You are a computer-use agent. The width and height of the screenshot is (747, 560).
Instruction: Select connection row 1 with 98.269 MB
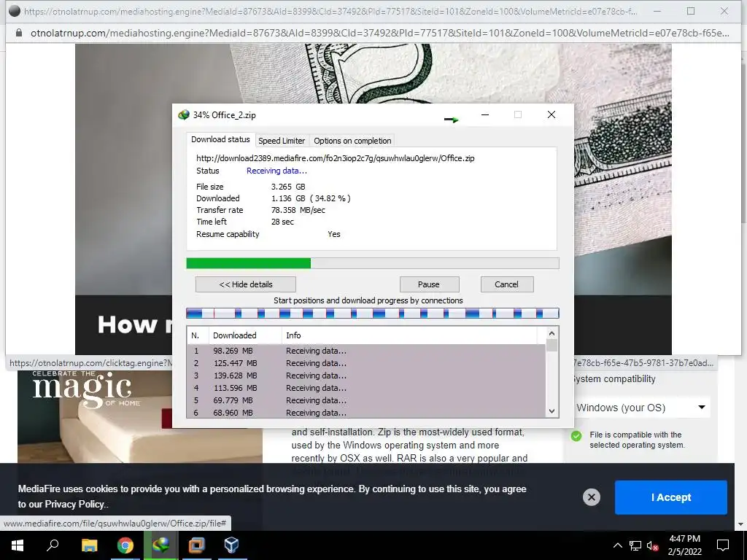pos(366,351)
